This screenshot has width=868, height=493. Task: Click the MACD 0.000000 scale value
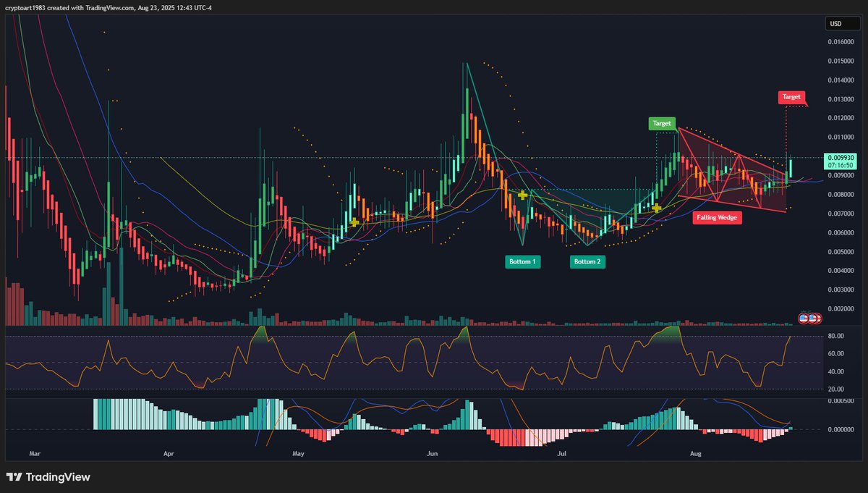[841, 429]
